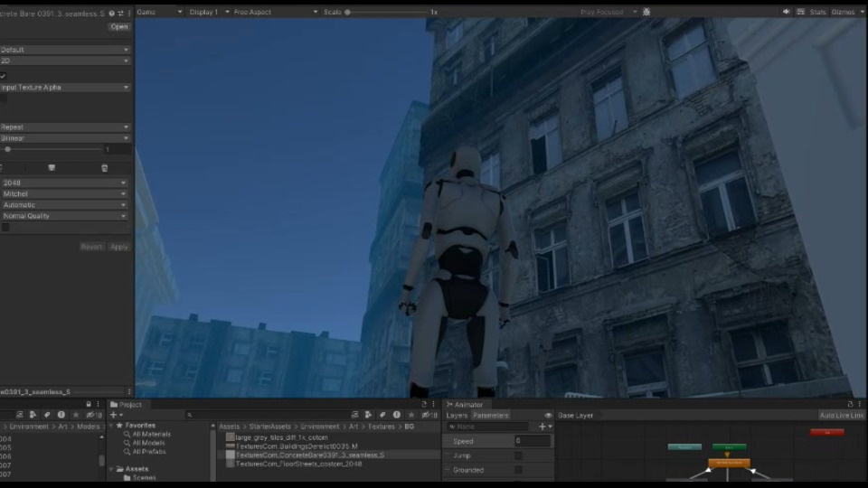868x488 pixels.
Task: Select the Standalone platform override tab icon
Action: pos(52,168)
